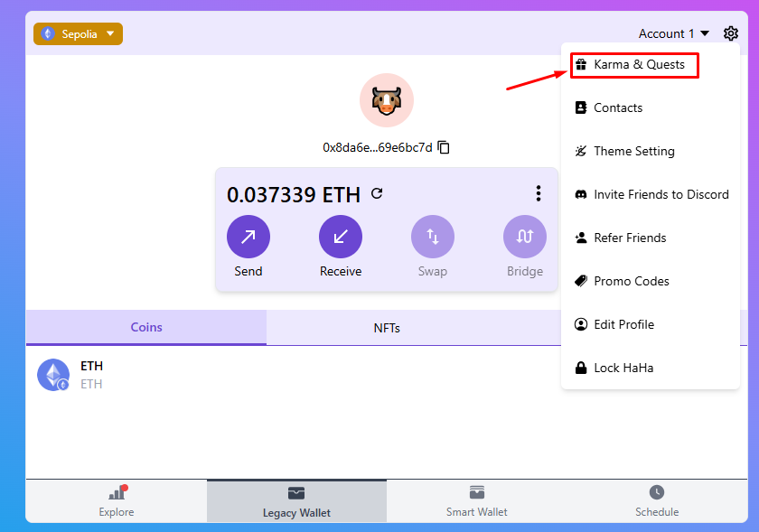Expand the Account 1 selector
759x532 pixels.
[674, 34]
